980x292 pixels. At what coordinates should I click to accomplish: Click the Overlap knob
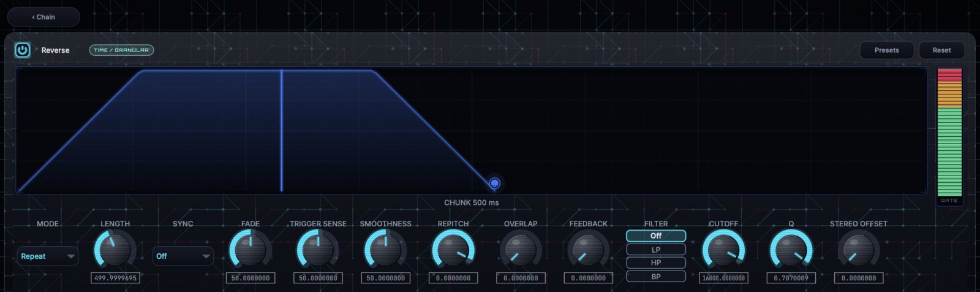pos(521,250)
